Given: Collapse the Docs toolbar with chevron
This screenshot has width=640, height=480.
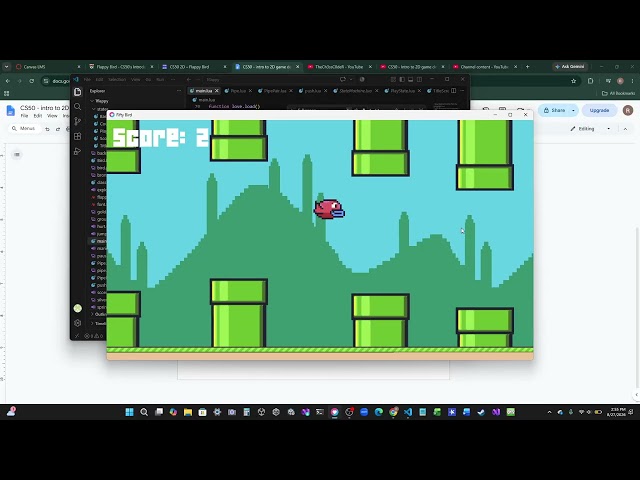Looking at the screenshot, I should (625, 129).
